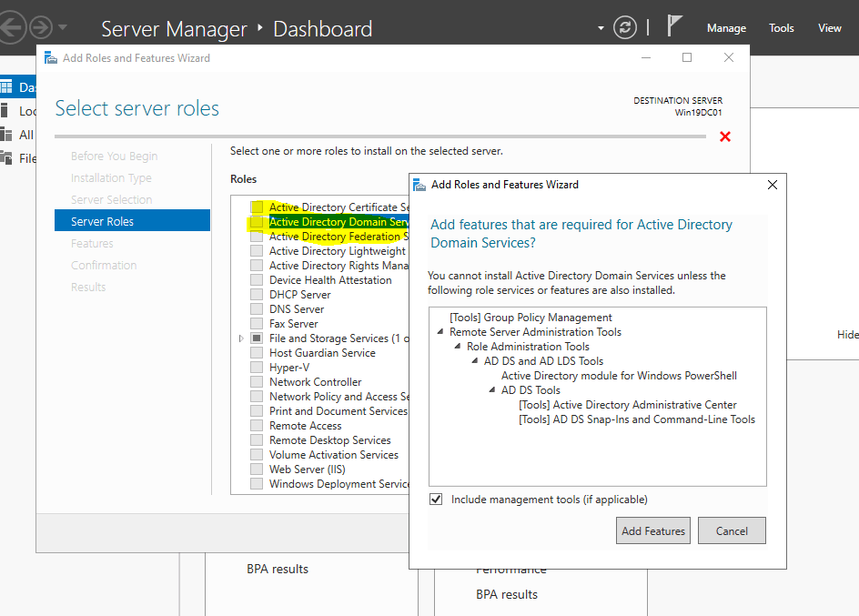The height and width of the screenshot is (616, 859).
Task: Select the Dashboard icon in left sidebar
Action: coord(6,87)
